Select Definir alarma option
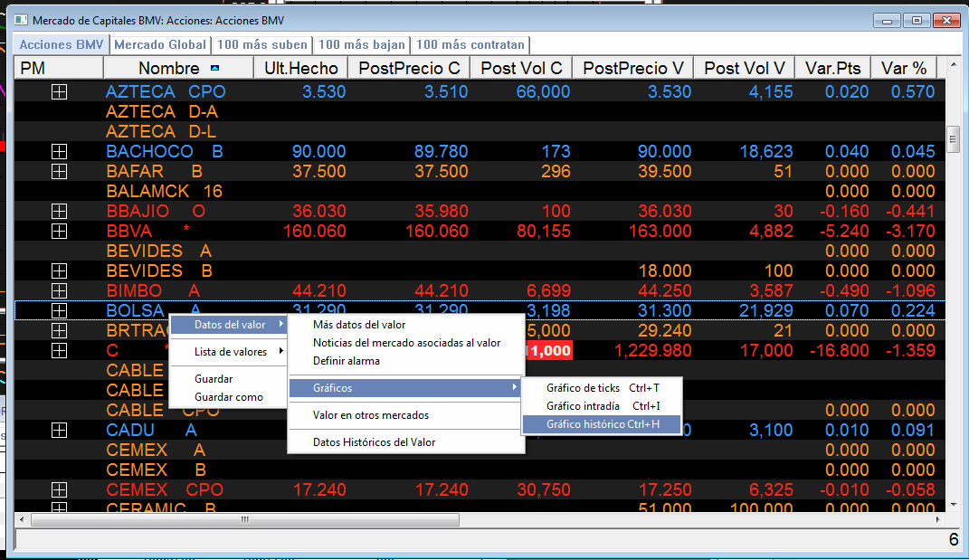 [x=346, y=360]
